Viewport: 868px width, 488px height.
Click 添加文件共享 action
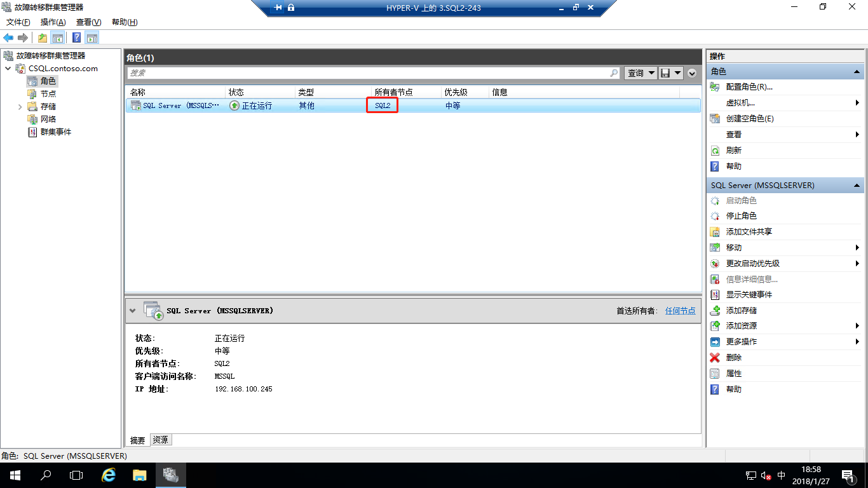[749, 232]
